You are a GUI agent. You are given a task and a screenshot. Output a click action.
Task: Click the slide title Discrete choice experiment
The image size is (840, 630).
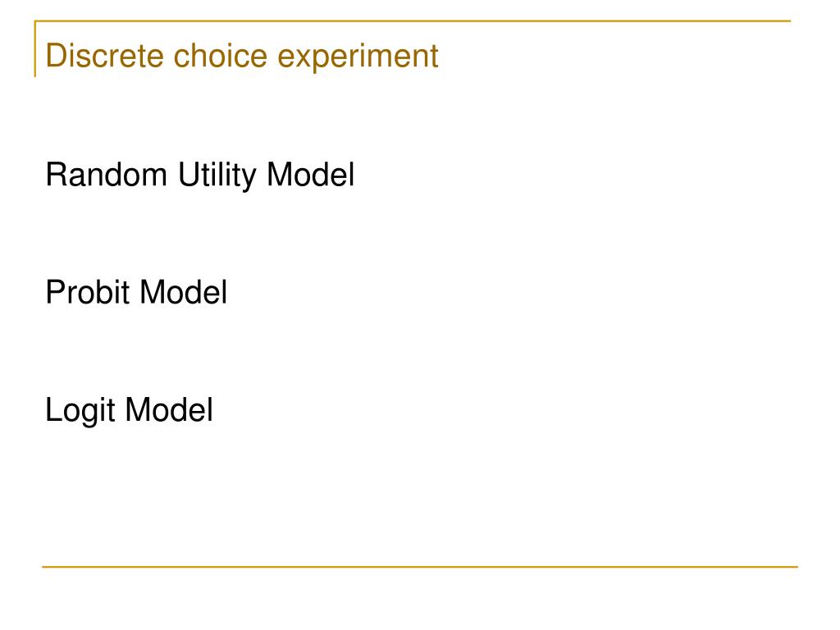tap(242, 57)
